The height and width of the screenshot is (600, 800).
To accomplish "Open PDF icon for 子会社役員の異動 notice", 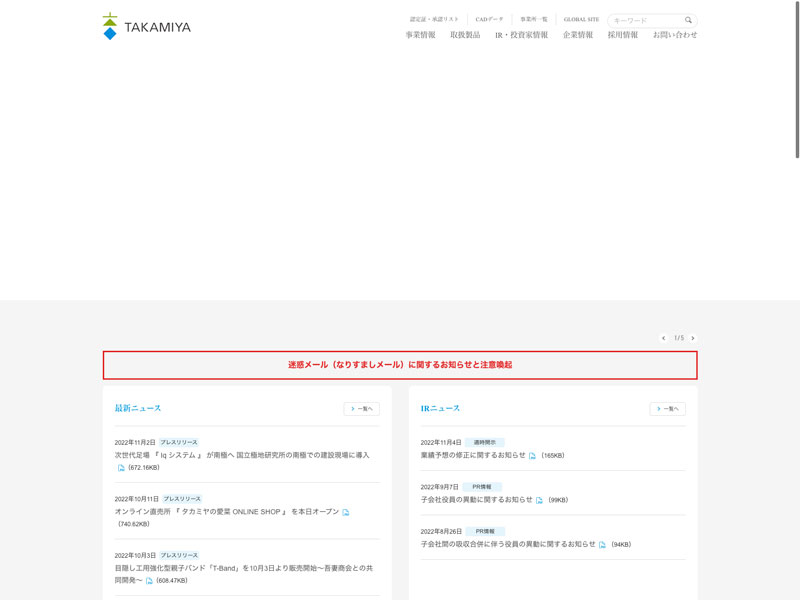I will coord(540,500).
